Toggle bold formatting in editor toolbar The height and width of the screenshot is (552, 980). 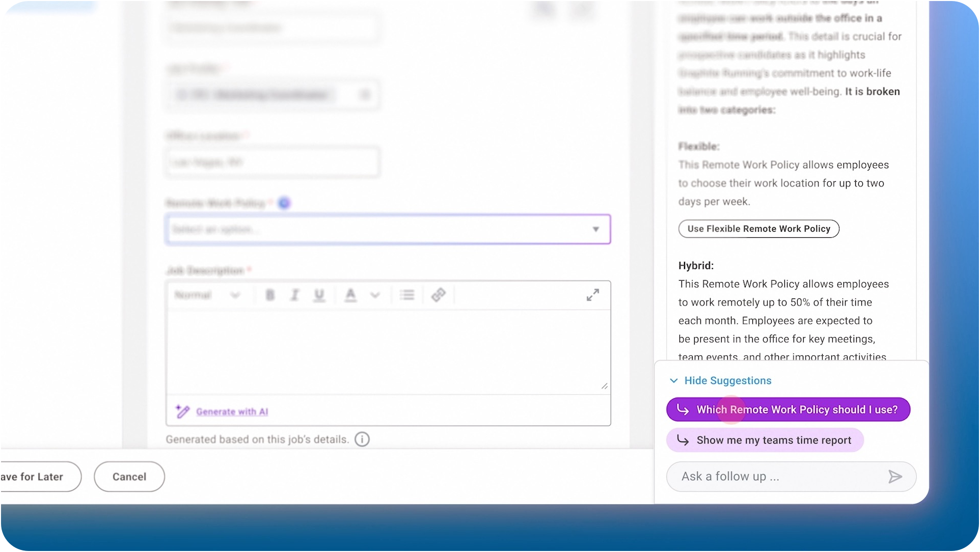pyautogui.click(x=270, y=295)
